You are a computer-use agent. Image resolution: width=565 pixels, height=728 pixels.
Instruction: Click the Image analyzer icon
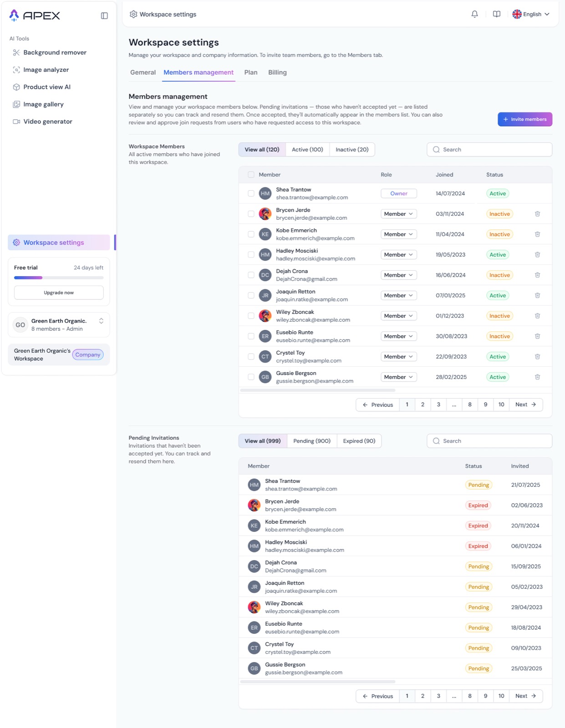click(x=16, y=70)
